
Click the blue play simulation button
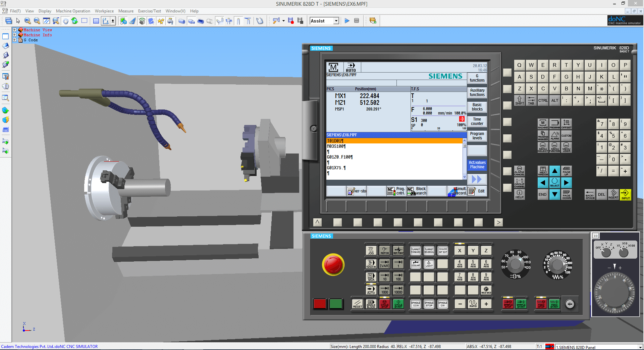pos(347,21)
